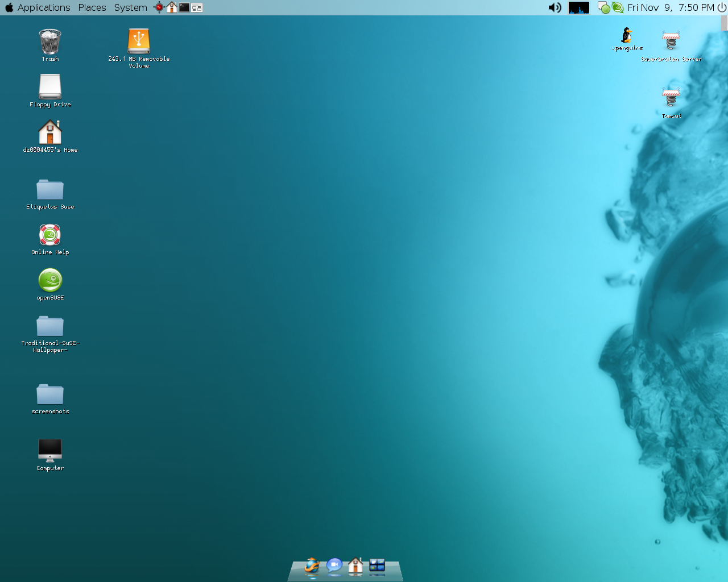
Task: Click the Apple logo in top panel
Action: [x=9, y=7]
